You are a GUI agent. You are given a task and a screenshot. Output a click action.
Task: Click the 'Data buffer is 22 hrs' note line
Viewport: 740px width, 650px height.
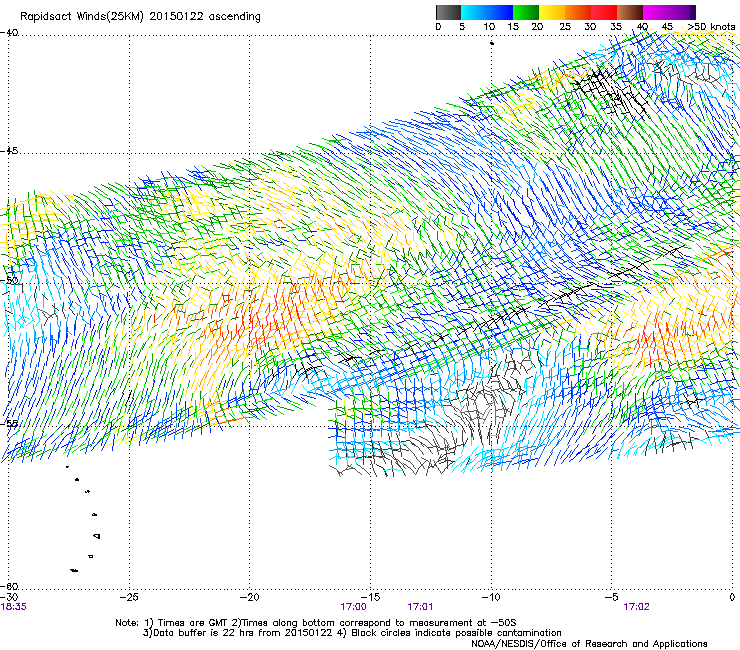pos(352,633)
